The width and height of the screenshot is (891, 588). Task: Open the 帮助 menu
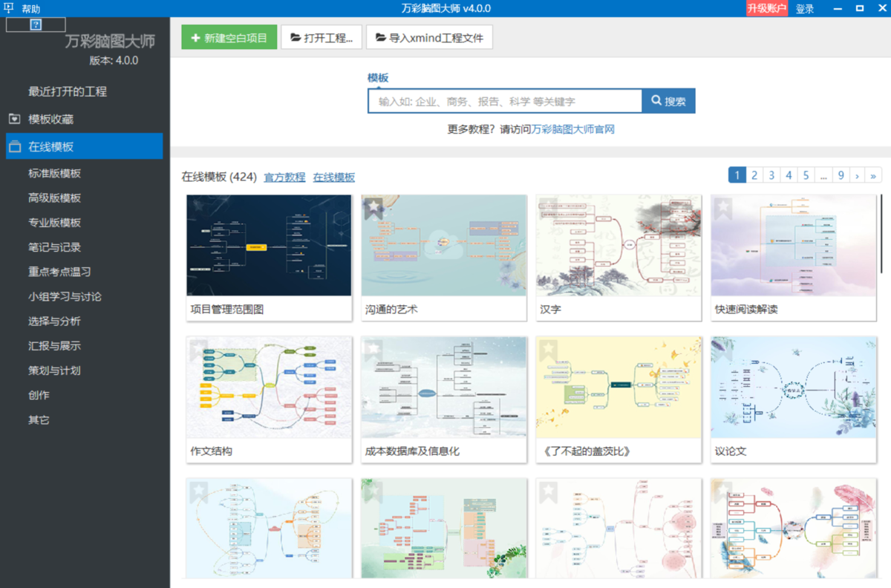pos(31,9)
